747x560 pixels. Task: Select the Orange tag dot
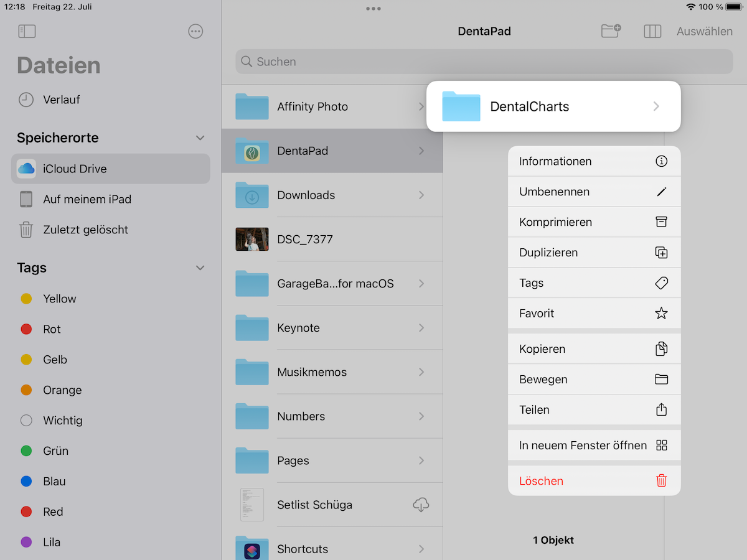(x=26, y=390)
